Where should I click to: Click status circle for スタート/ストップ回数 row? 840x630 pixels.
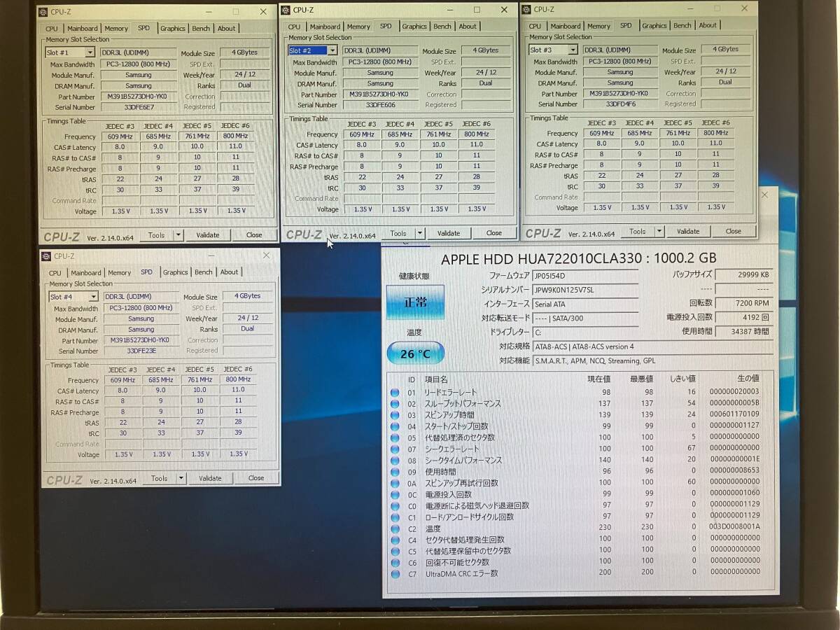[x=395, y=426]
